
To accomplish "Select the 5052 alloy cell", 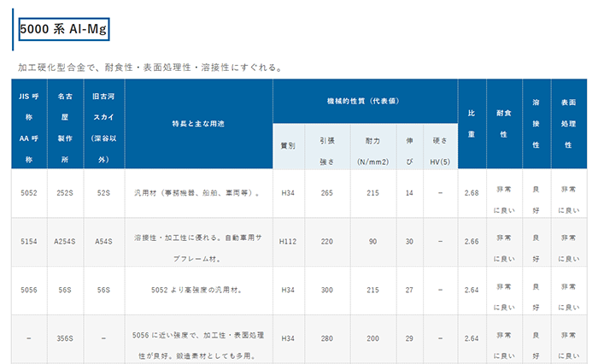I will point(29,194).
